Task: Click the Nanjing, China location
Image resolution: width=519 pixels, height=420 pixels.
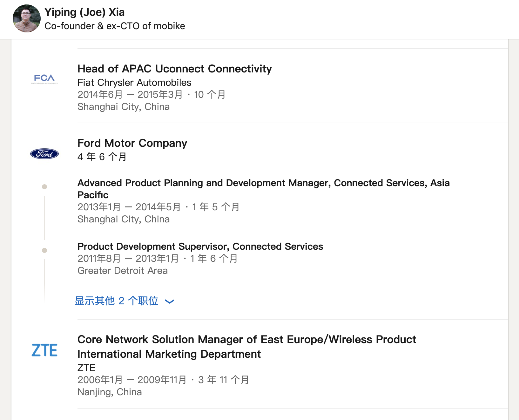Action: point(110,392)
